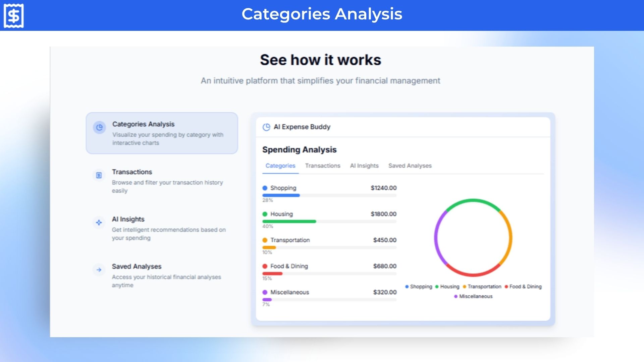Open the AI Insights tab

(x=364, y=166)
